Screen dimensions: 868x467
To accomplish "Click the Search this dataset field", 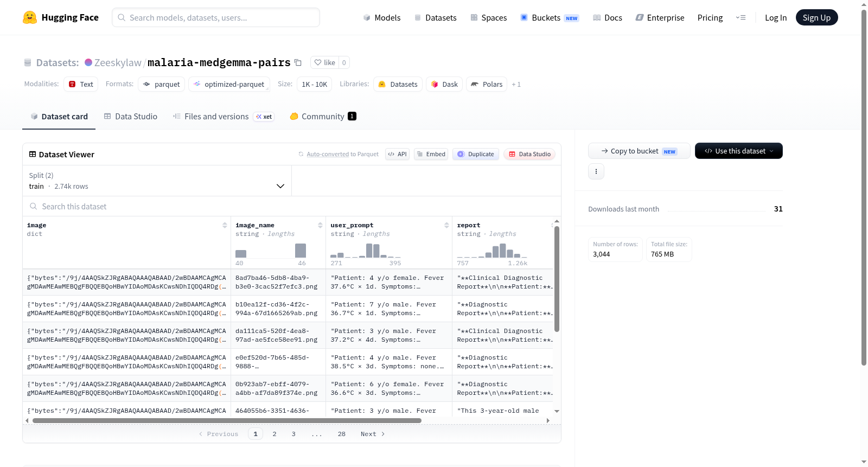I will [x=292, y=206].
